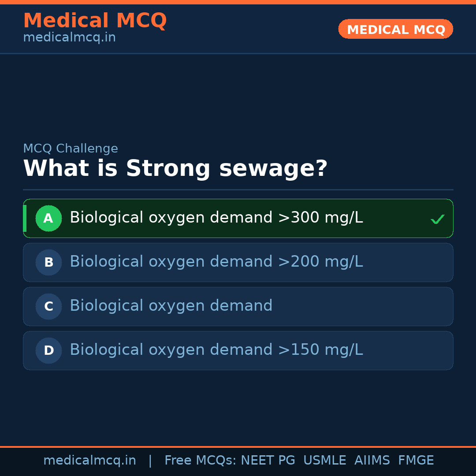Click "Free MCQs:" text in the footer

point(201,461)
